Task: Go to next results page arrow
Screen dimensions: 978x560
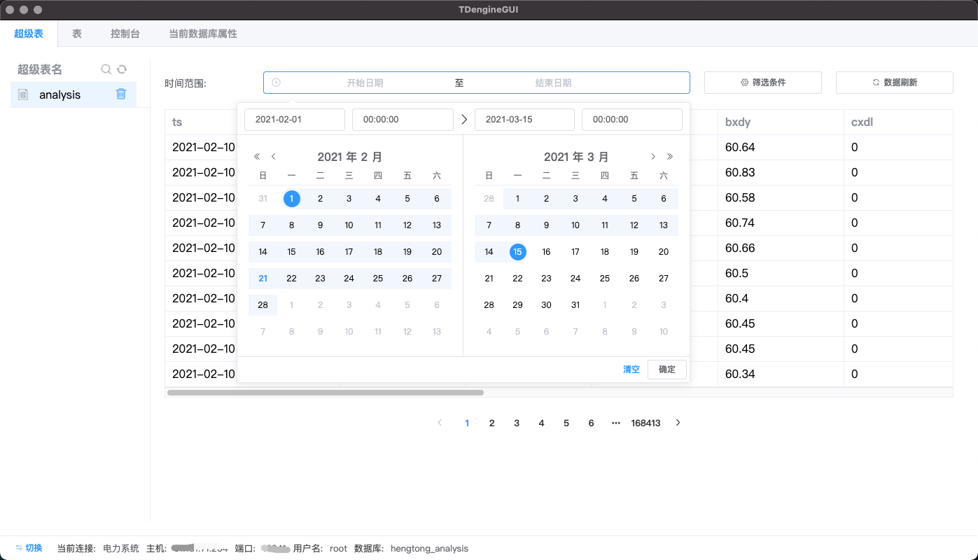Action: click(x=678, y=423)
